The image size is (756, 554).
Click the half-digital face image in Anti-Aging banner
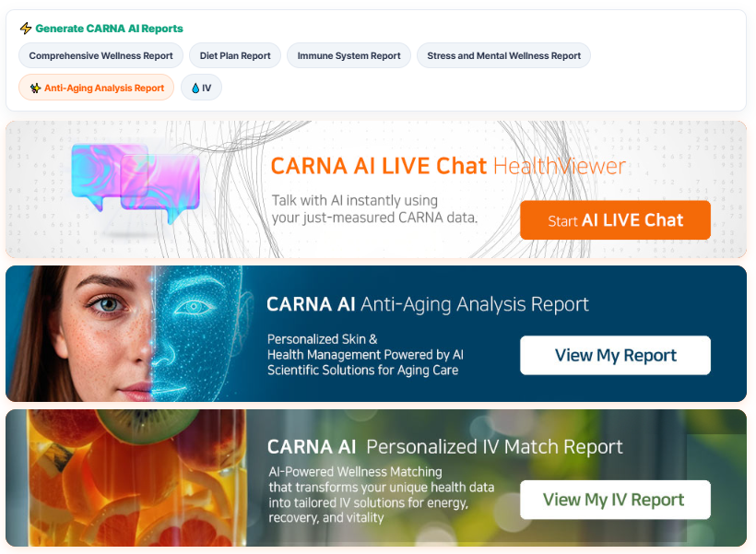point(130,334)
